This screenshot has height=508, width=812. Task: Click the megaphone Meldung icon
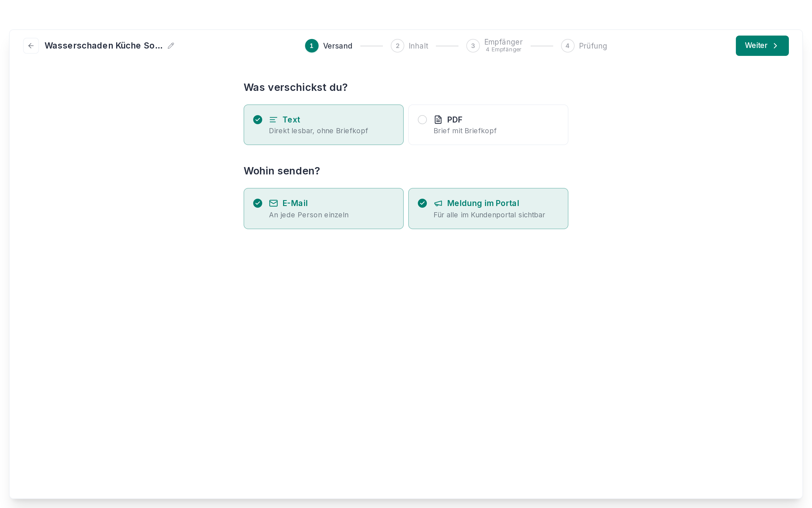click(438, 203)
